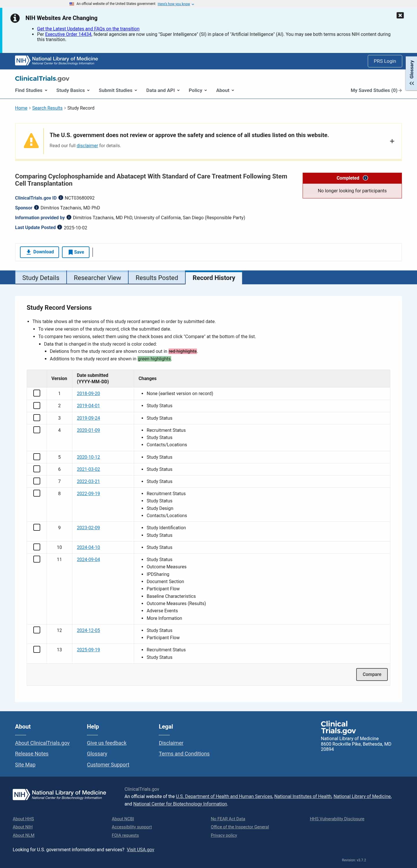Image resolution: width=417 pixels, height=868 pixels.
Task: Click the US flag icon in the top banner
Action: tap(72, 4)
